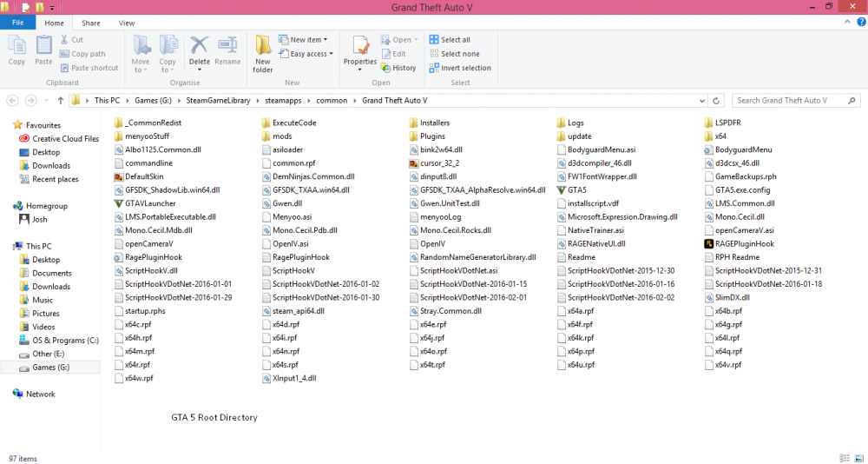The image size is (868, 464).
Task: Select ScriptHookV.dll file
Action: [x=146, y=271]
